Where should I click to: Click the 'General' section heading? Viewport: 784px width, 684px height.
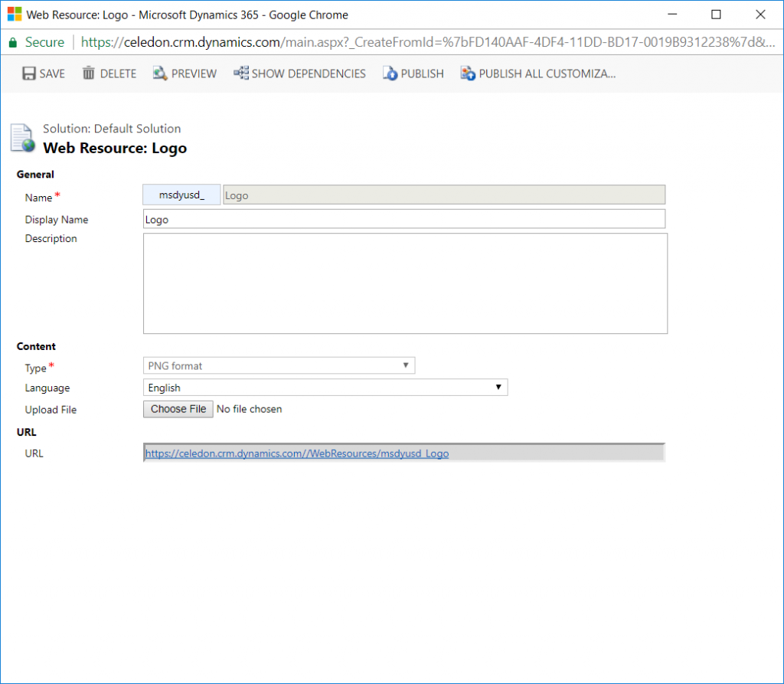[35, 174]
